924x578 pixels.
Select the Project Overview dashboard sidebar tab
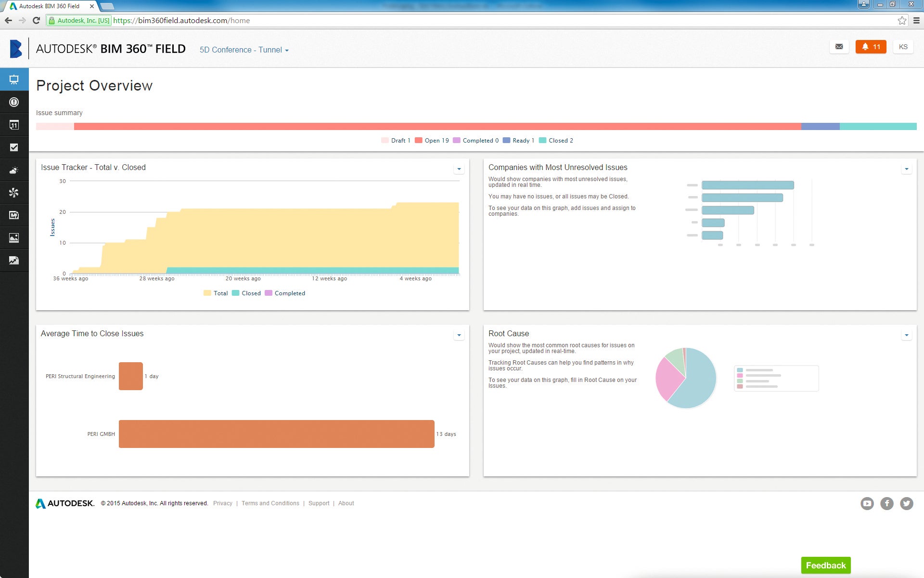pos(14,79)
